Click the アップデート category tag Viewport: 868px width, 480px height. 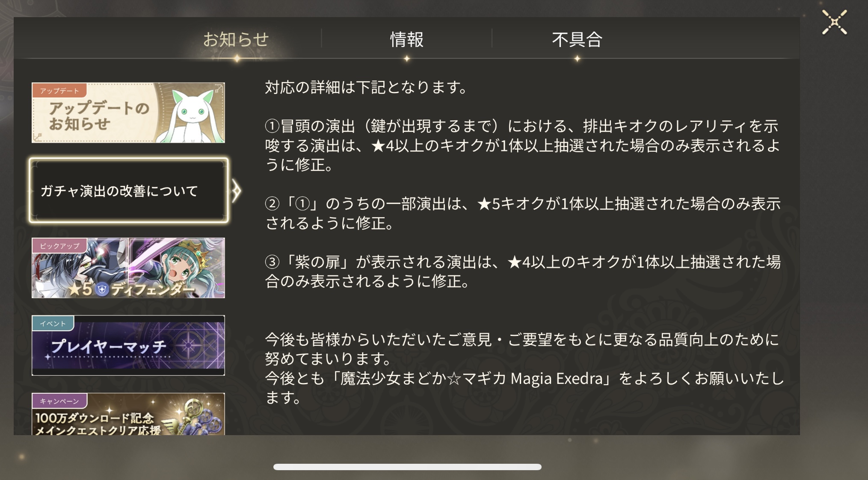point(59,91)
